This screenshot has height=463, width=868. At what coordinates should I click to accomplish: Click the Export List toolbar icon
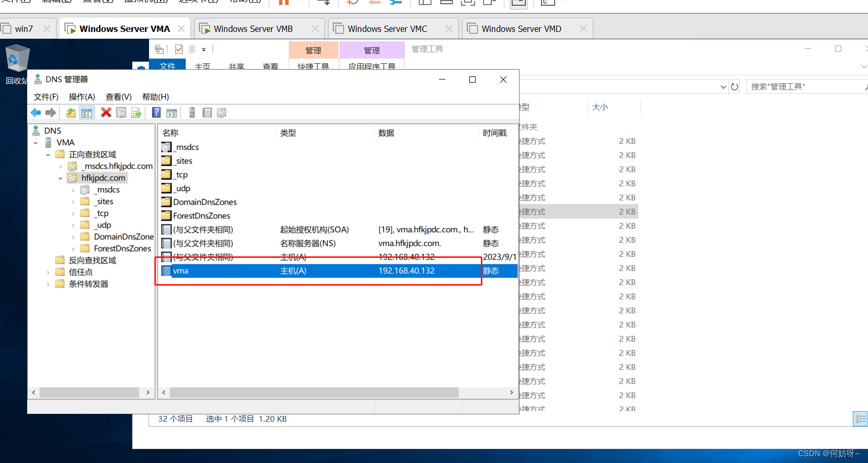click(x=137, y=112)
